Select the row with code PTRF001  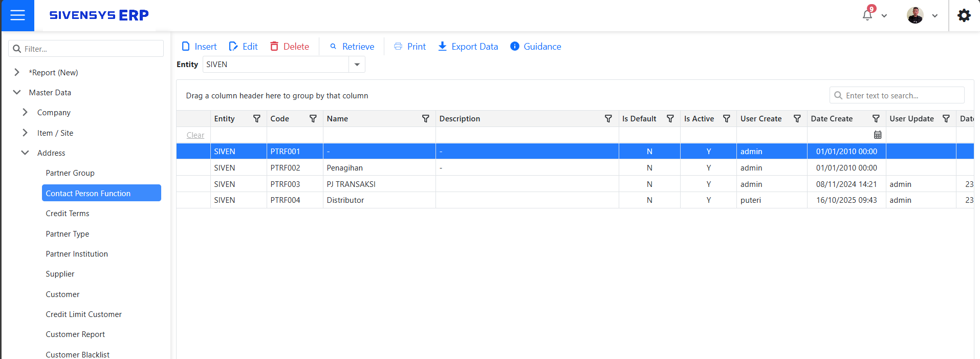[575, 151]
